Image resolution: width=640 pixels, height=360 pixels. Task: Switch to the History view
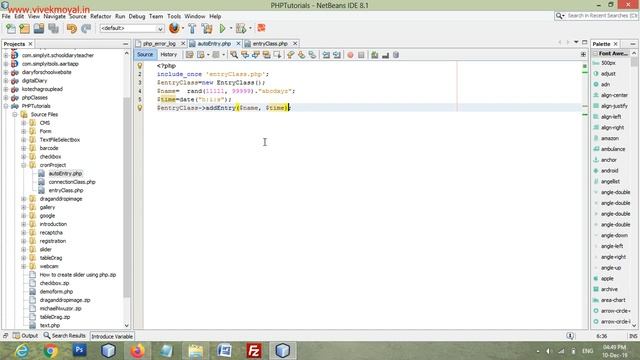pos(169,55)
